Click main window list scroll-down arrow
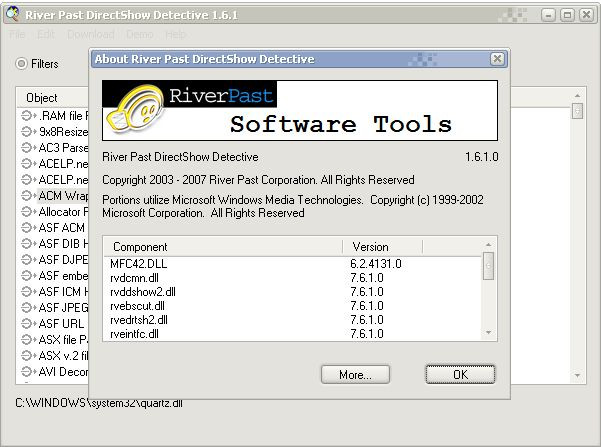601x447 pixels. click(x=578, y=376)
